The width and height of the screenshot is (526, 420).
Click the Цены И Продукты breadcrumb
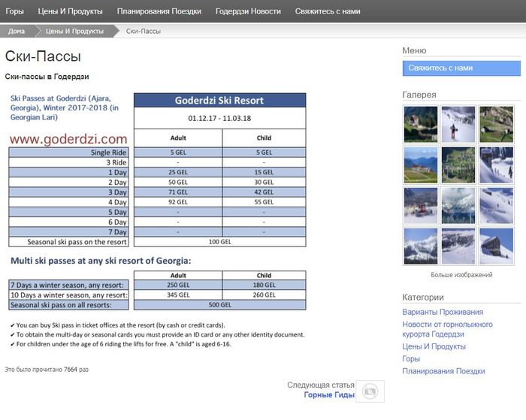click(x=74, y=31)
